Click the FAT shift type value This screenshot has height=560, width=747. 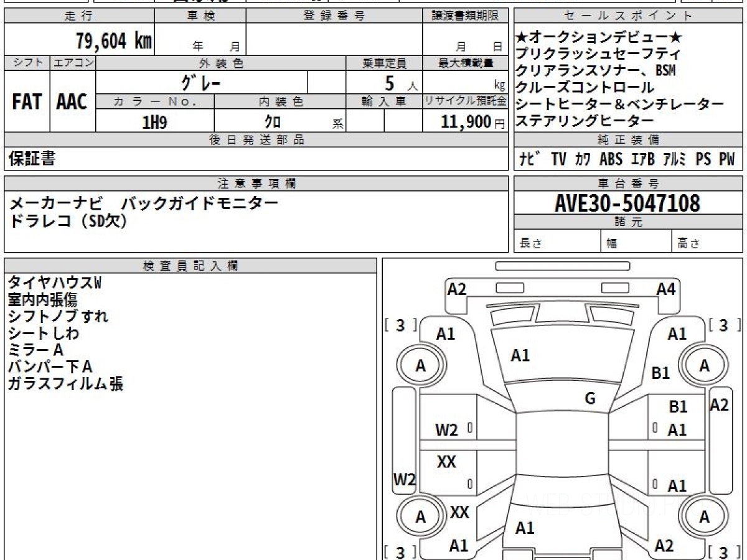(27, 102)
